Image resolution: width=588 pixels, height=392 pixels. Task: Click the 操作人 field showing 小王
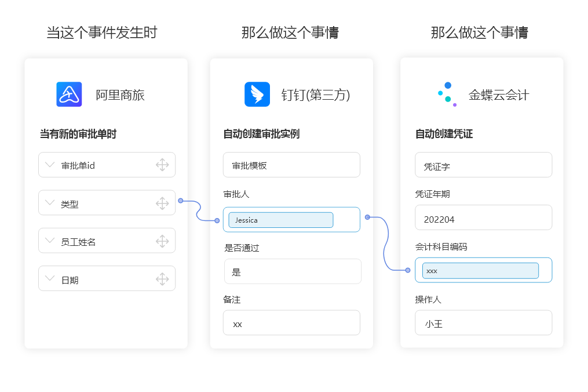pyautogui.click(x=483, y=323)
